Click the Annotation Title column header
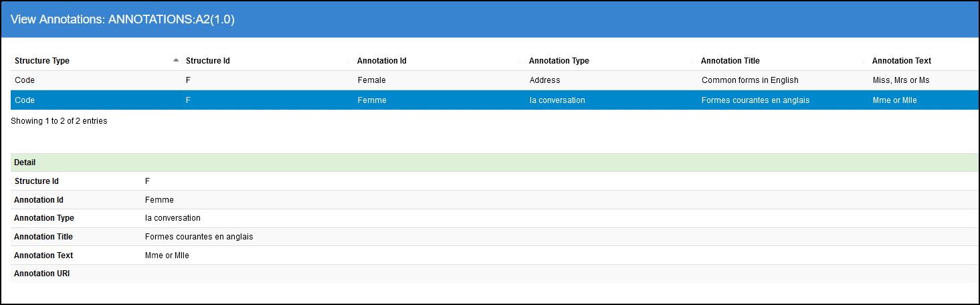This screenshot has width=980, height=305. coord(730,61)
